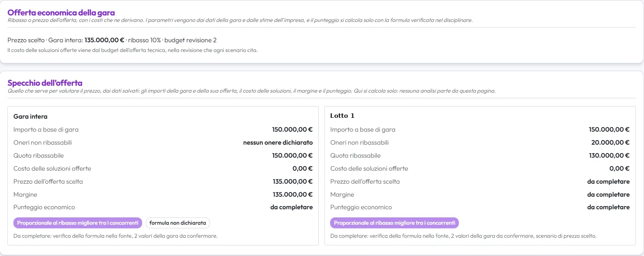Click Lotto 1 Costo delle soluzioni offerte label
Screen dimensions: 644x256
click(x=369, y=169)
